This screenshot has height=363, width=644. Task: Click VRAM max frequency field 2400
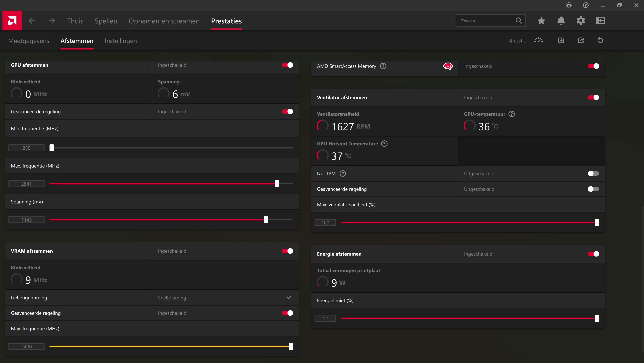(x=27, y=347)
